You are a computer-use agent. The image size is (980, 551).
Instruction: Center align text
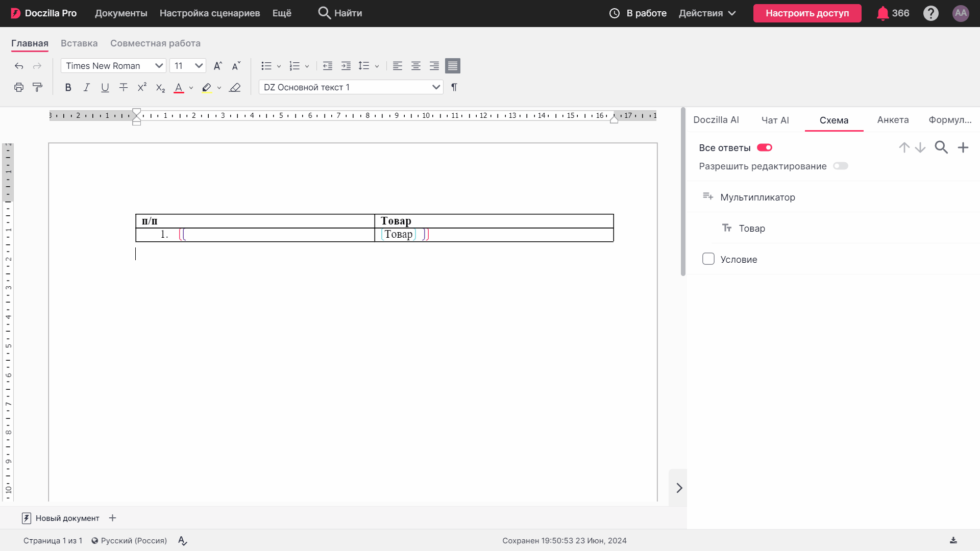[416, 66]
